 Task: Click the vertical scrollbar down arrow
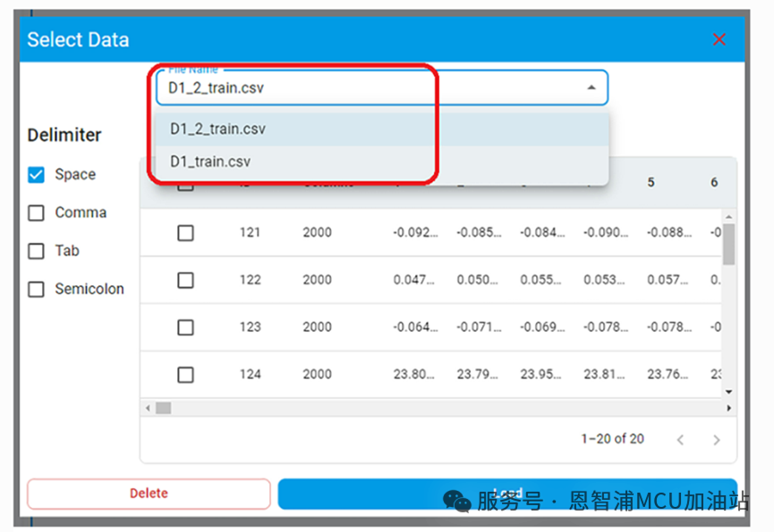[x=728, y=392]
